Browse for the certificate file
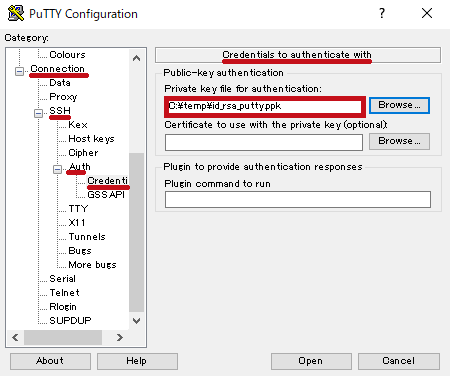 pyautogui.click(x=399, y=141)
